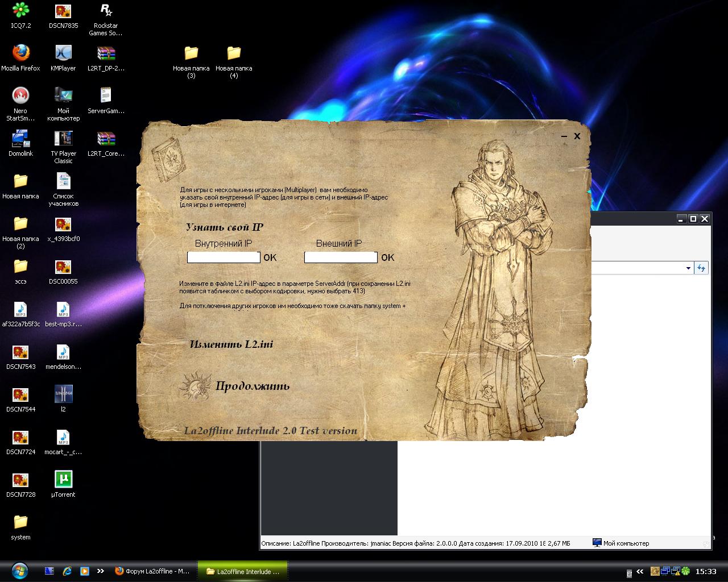Close the La2offline parchment window
The height and width of the screenshot is (582, 728).
point(577,136)
